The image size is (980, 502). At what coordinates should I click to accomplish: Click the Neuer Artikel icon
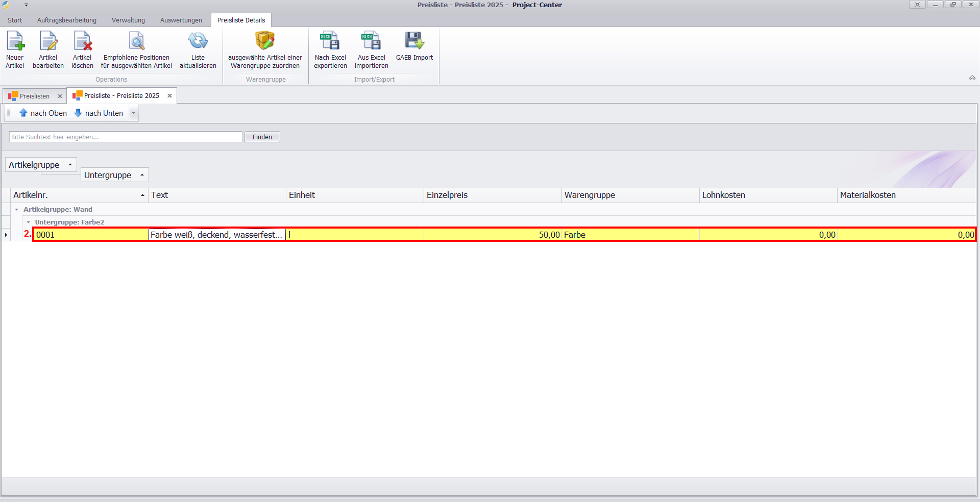pos(15,49)
